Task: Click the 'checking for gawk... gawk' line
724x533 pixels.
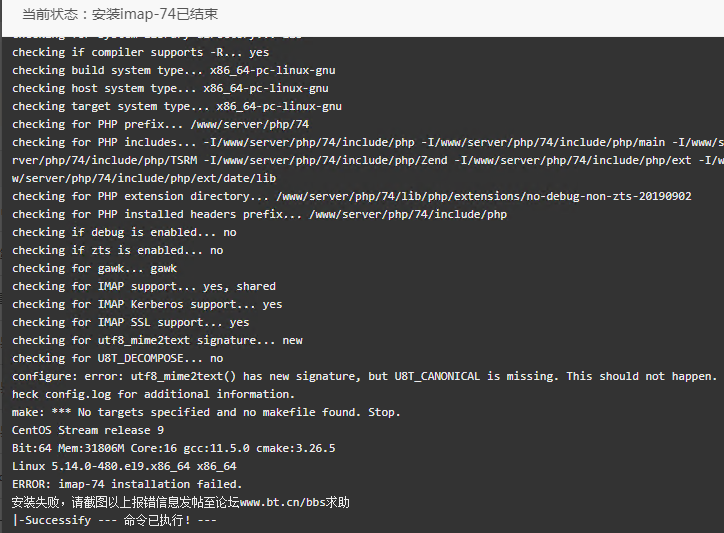Action: 94,268
